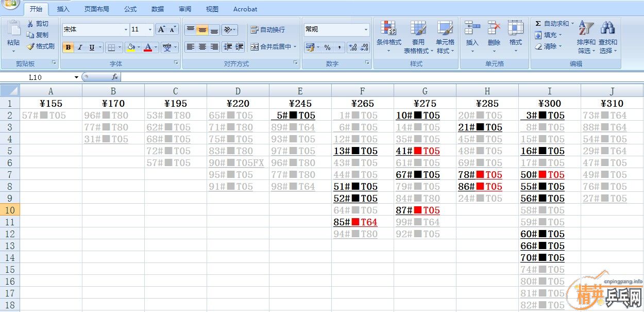Expand the number format dropdown showing 常规
The width and height of the screenshot is (644, 312).
366,29
